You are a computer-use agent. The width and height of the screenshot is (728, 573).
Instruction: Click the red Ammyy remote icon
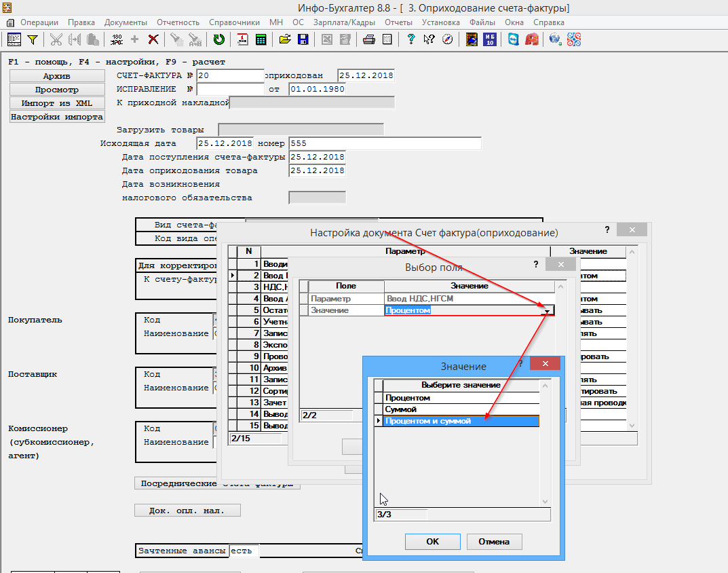(532, 39)
